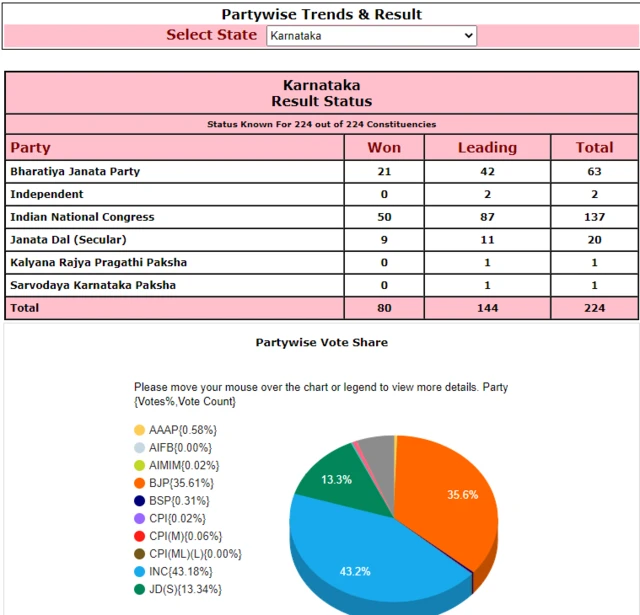Viewport: 640px width, 615px height.
Task: Click the AAAP legend color dot
Action: (139, 430)
